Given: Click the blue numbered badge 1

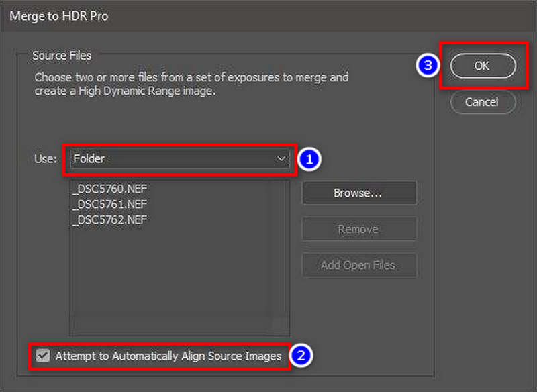Looking at the screenshot, I should point(309,158).
